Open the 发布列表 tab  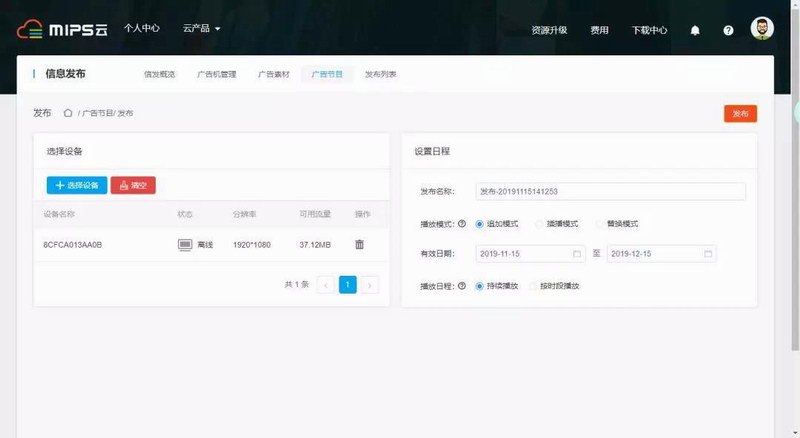click(x=380, y=74)
